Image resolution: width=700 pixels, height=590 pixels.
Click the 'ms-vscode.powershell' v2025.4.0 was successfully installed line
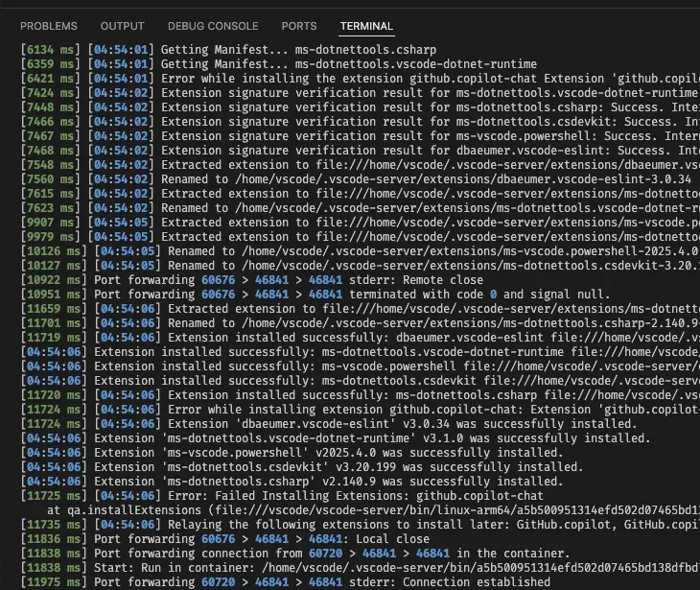tap(292, 453)
